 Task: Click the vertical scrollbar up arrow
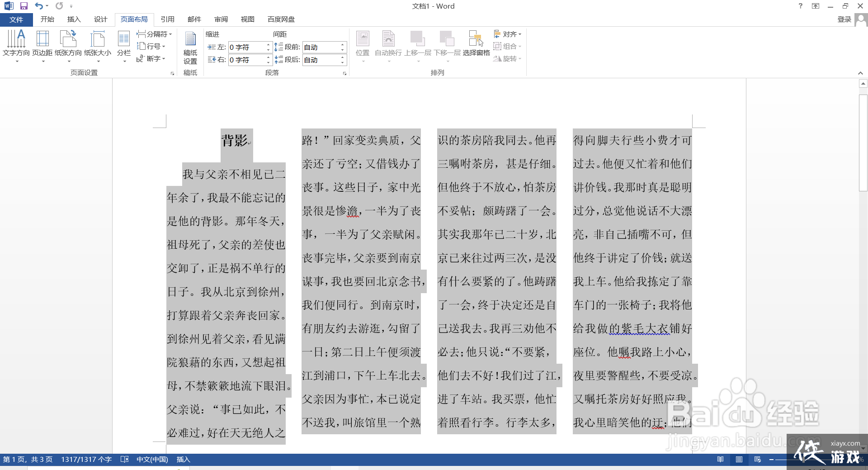pyautogui.click(x=863, y=84)
